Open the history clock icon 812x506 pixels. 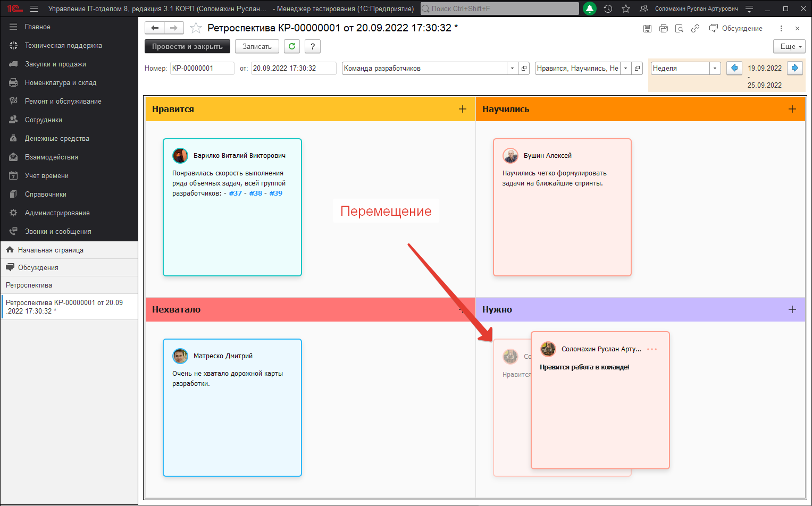(608, 9)
